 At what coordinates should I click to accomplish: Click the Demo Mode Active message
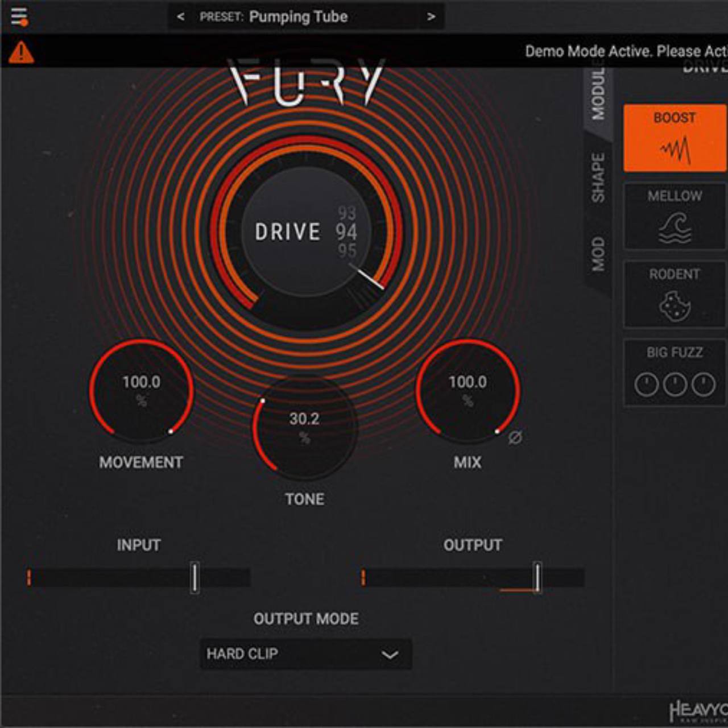[626, 51]
